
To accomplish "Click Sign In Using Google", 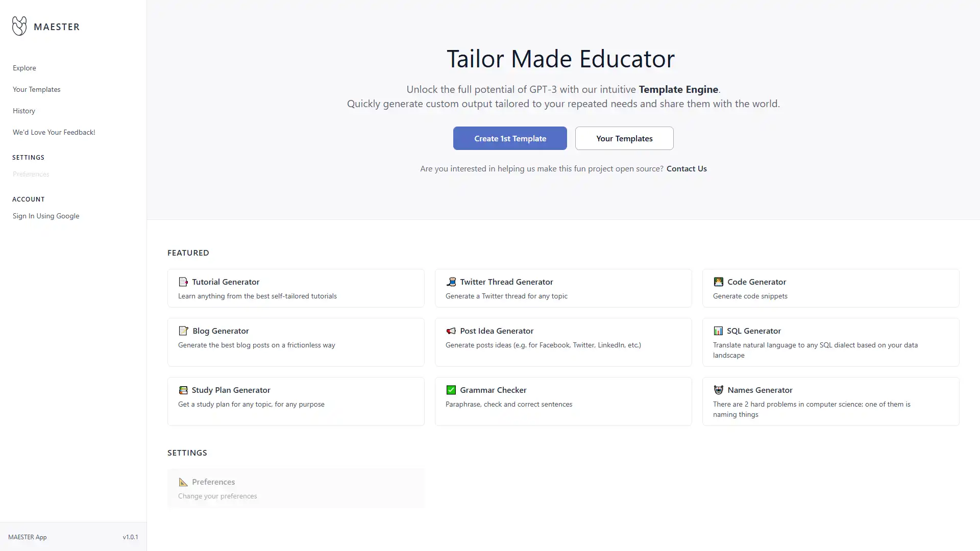I will tap(45, 215).
